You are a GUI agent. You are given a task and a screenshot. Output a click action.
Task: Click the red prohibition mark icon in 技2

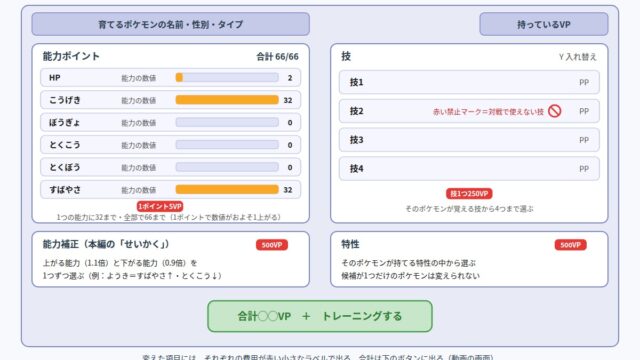[x=554, y=111]
